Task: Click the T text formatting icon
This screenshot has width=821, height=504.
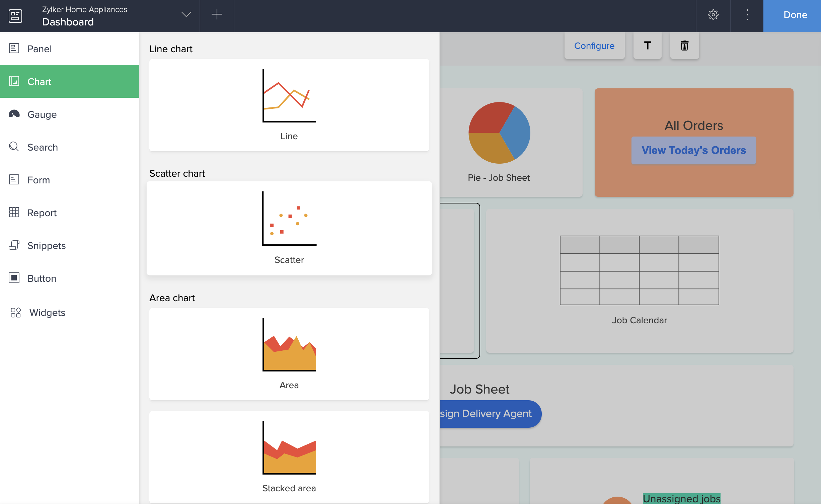Action: point(647,46)
